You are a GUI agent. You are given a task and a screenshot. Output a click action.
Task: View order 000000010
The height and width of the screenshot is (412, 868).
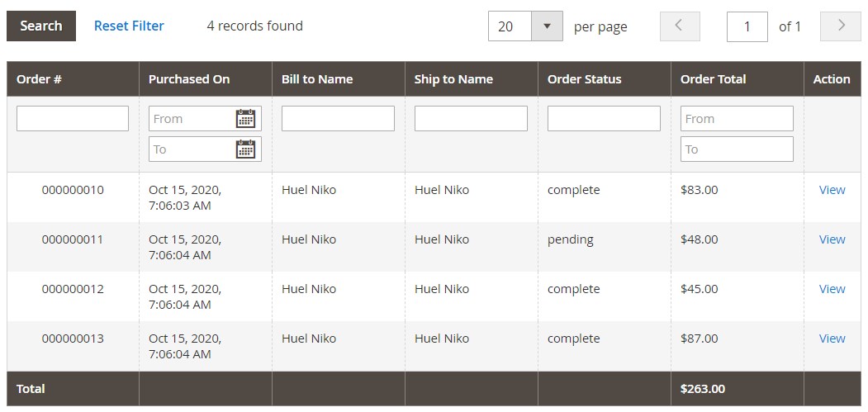(832, 190)
